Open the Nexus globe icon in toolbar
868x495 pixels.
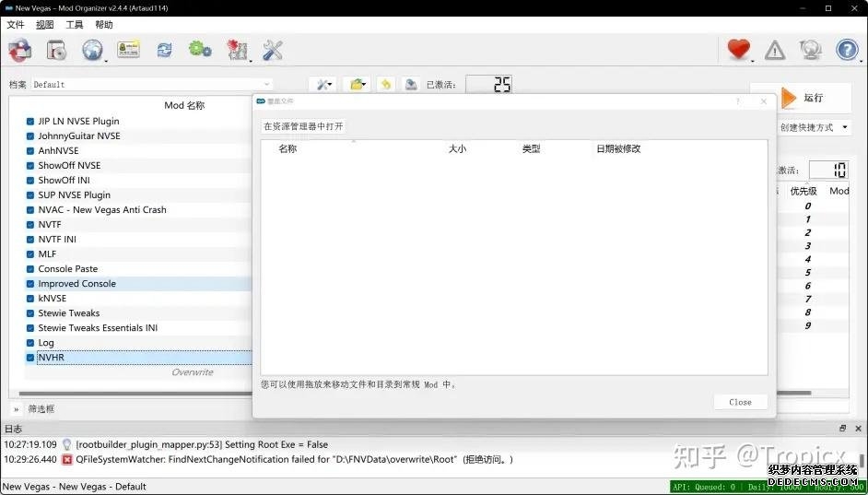(91, 51)
